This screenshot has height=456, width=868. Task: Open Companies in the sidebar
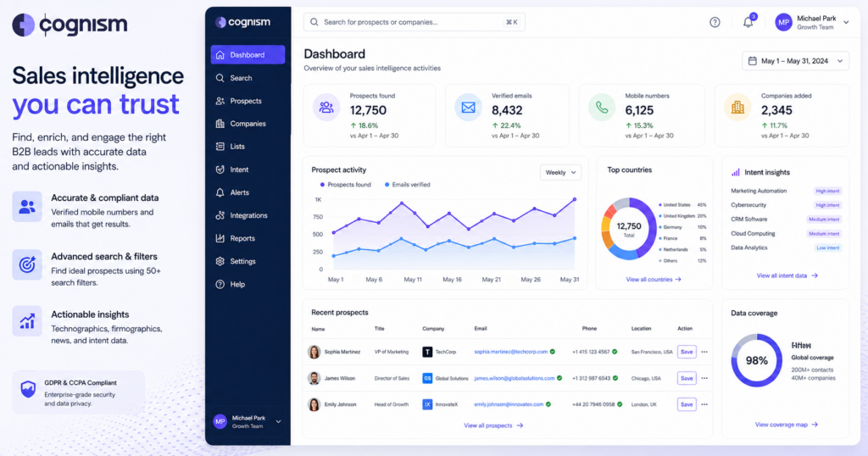click(248, 124)
